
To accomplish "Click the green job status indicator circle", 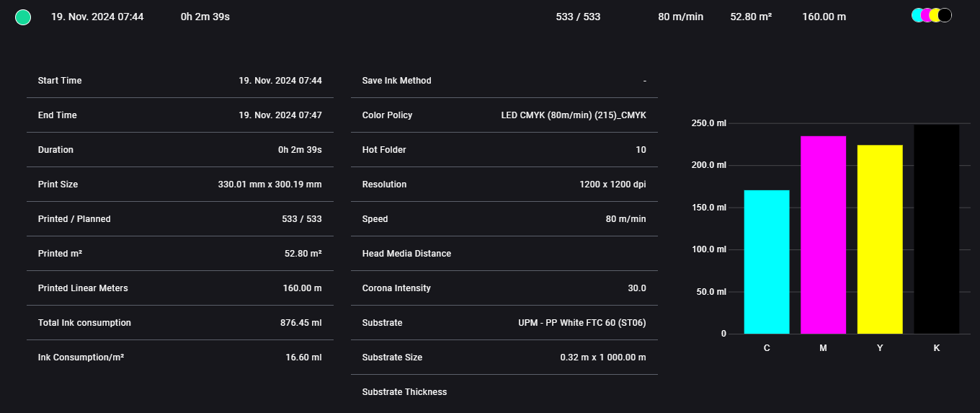I will [23, 17].
